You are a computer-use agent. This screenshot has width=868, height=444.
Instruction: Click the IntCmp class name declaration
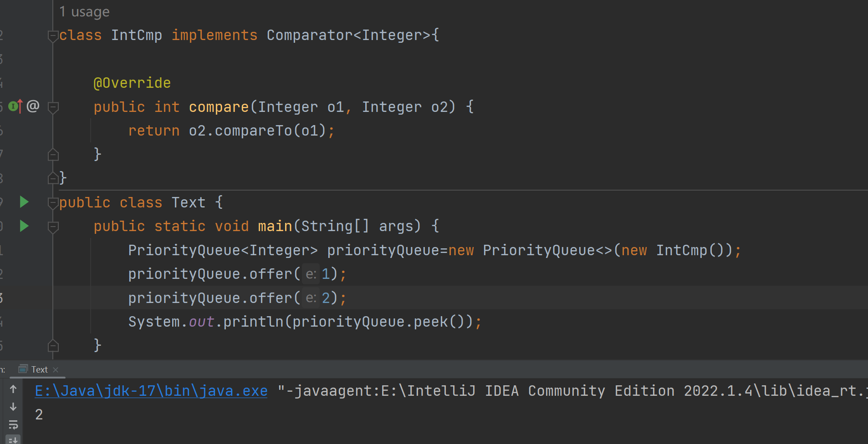[137, 35]
